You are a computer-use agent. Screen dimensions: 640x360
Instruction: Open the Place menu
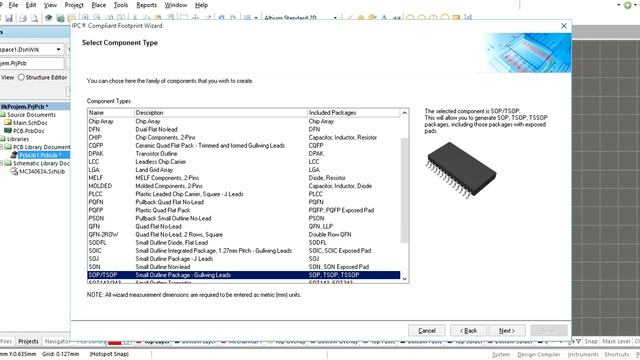click(x=98, y=5)
